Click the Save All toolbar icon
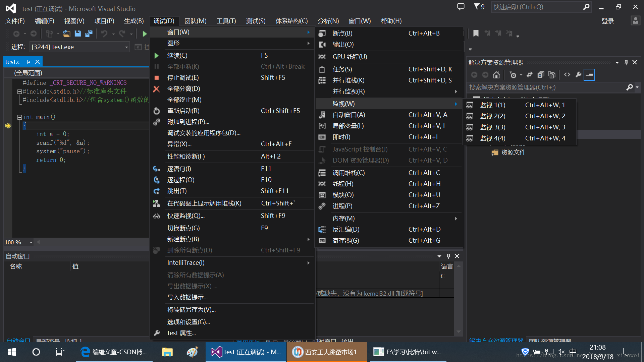The image size is (644, 362). (x=89, y=34)
